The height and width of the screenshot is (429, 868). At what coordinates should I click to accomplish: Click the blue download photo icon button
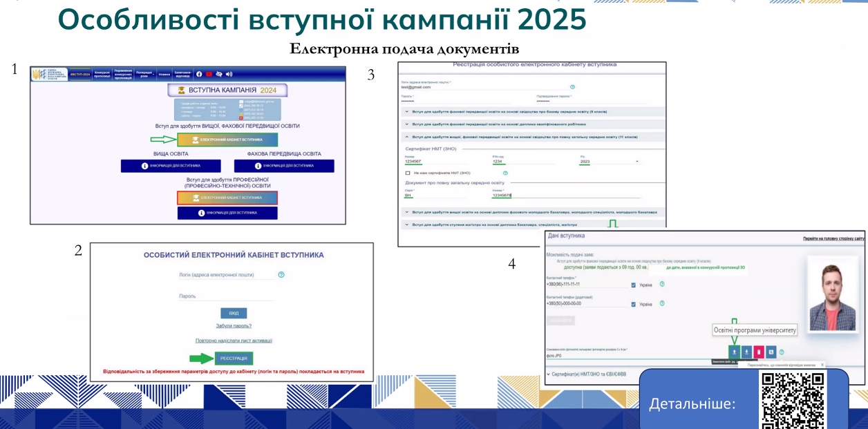point(746,352)
